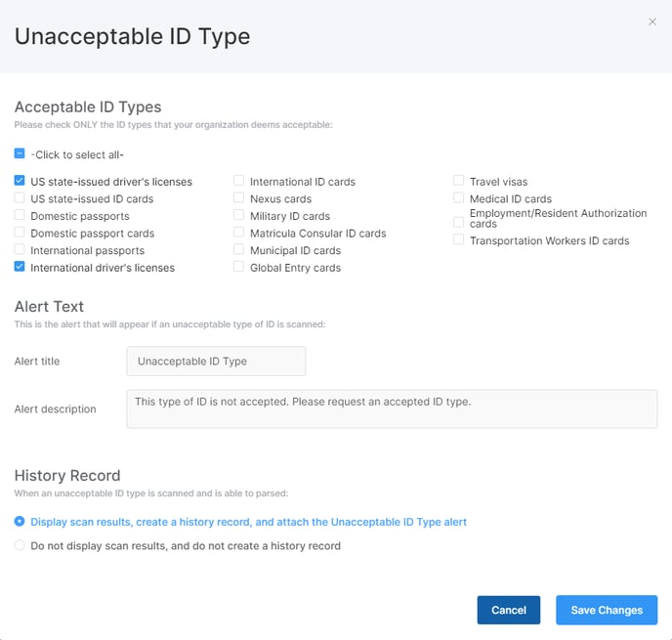Check Domestic passport cards option
The height and width of the screenshot is (640, 672).
20,232
